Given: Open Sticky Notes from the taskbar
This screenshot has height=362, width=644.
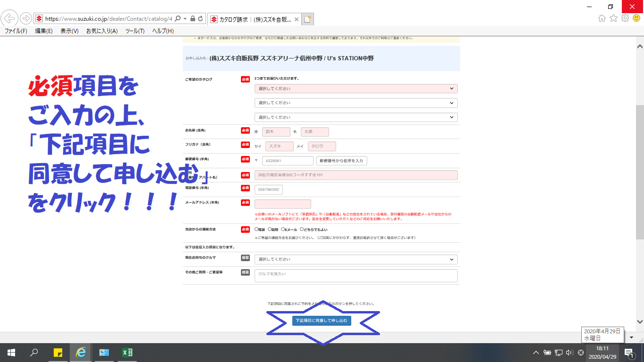Looking at the screenshot, I should click(x=58, y=352).
